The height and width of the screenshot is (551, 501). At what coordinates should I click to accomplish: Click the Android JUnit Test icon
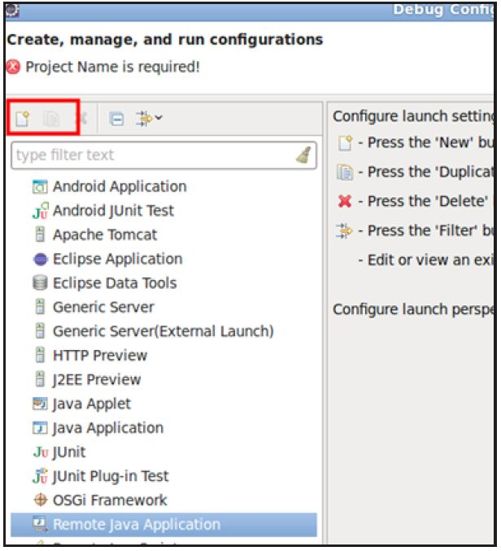40,211
